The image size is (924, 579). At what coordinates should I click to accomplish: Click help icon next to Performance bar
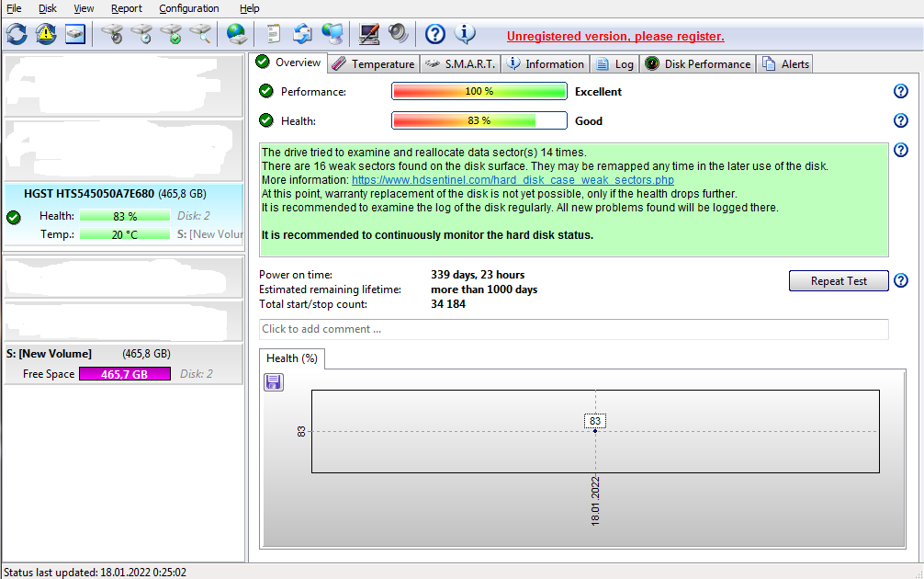(x=900, y=91)
